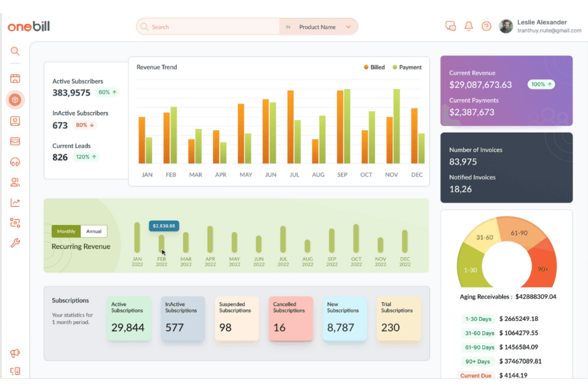Image resolution: width=588 pixels, height=392 pixels.
Task: Open the megaphone announcements sidebar icon
Action: 15,353
